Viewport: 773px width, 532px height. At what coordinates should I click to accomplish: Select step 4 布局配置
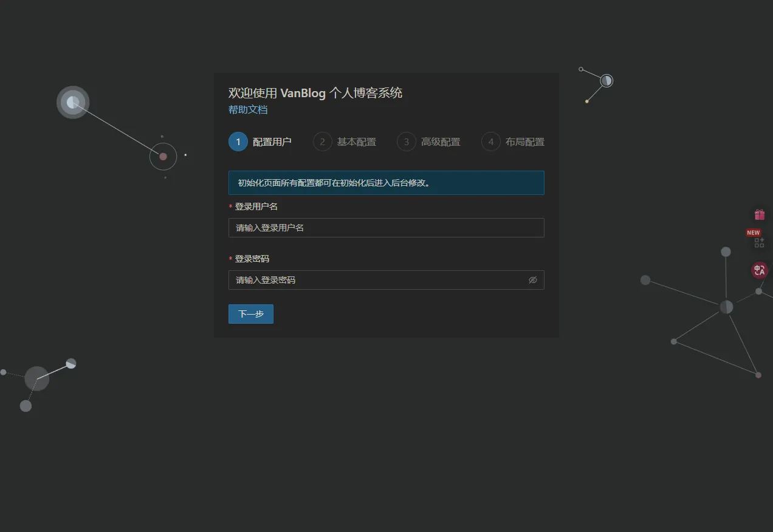tap(513, 142)
